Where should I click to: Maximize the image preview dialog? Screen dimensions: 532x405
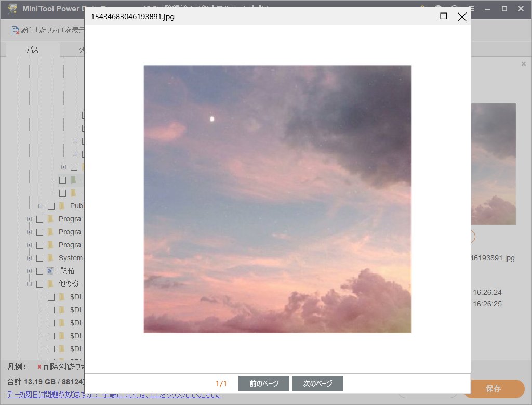click(x=443, y=17)
